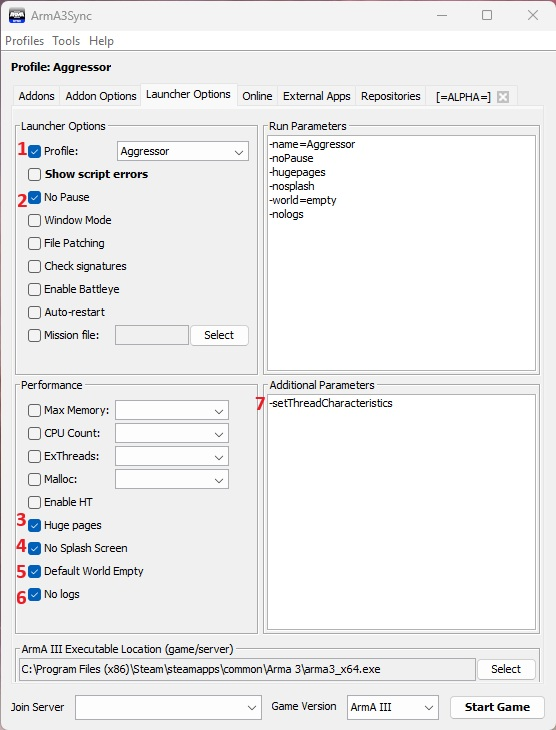The width and height of the screenshot is (556, 730).
Task: Click the ArmA3Sync app icon in title bar
Action: click(17, 15)
